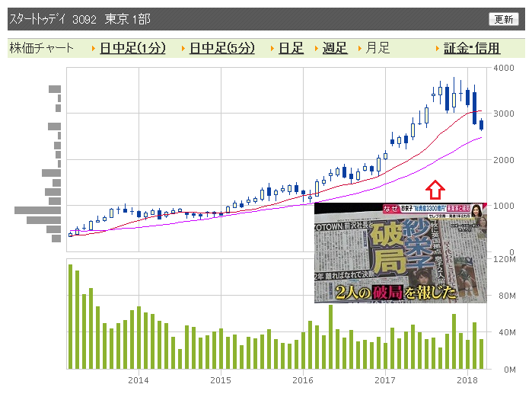The width and height of the screenshot is (532, 397).
Task: Click the 更新 refresh button
Action: pos(504,19)
